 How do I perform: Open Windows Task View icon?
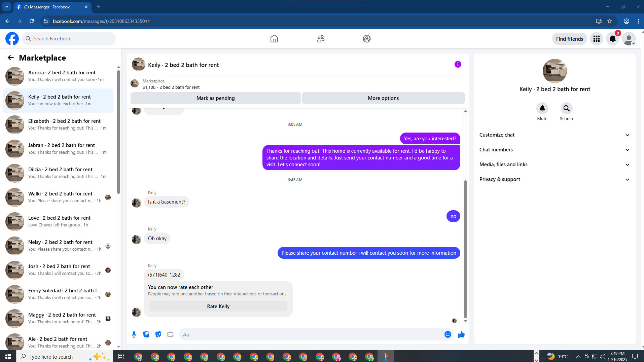(x=121, y=356)
